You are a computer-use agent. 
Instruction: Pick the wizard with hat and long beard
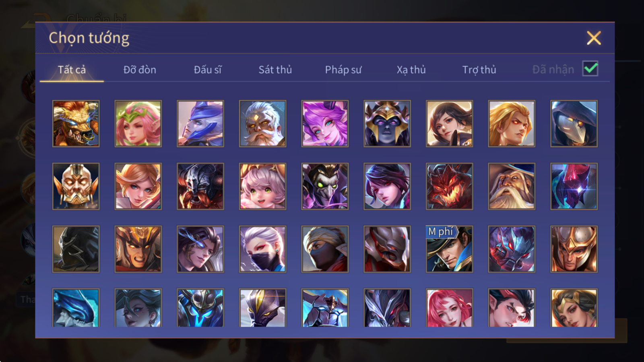pos(512,186)
